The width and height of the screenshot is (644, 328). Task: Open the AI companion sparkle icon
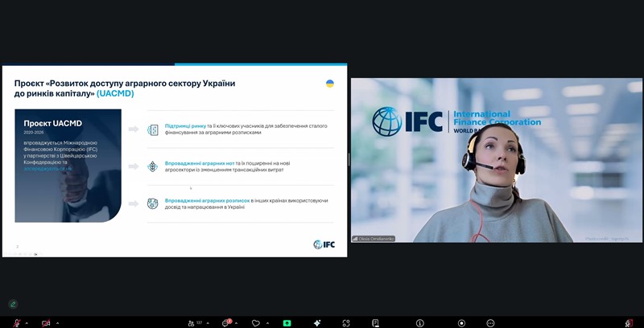pyautogui.click(x=316, y=323)
